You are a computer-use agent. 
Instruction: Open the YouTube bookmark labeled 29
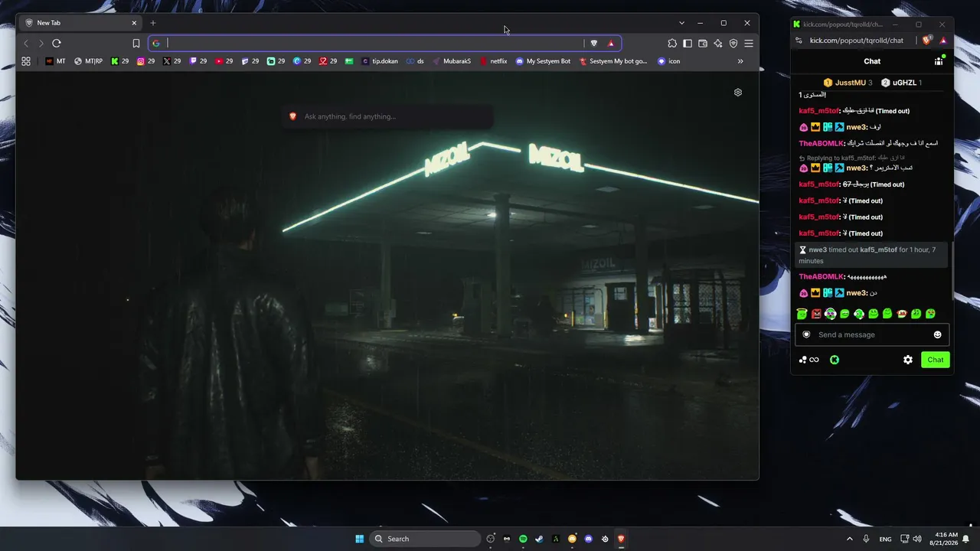224,61
